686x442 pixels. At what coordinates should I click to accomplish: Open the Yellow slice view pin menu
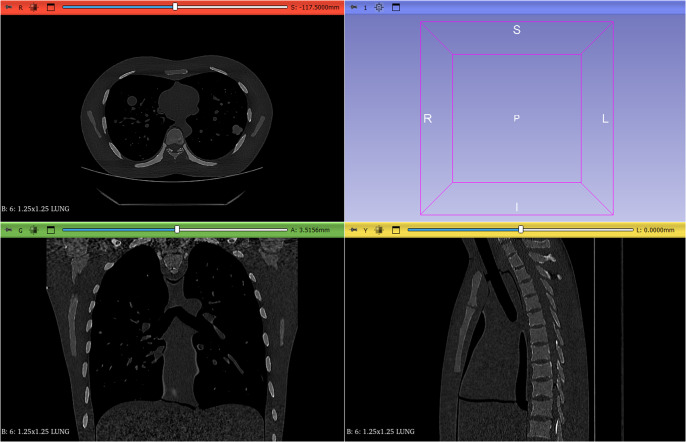pyautogui.click(x=354, y=230)
